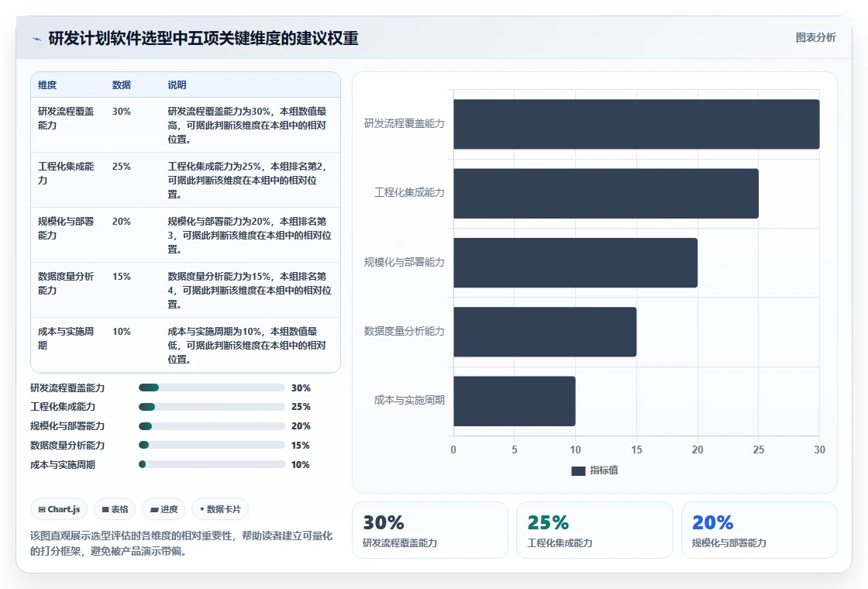
Task: Click the 30% table data cell
Action: point(121,112)
